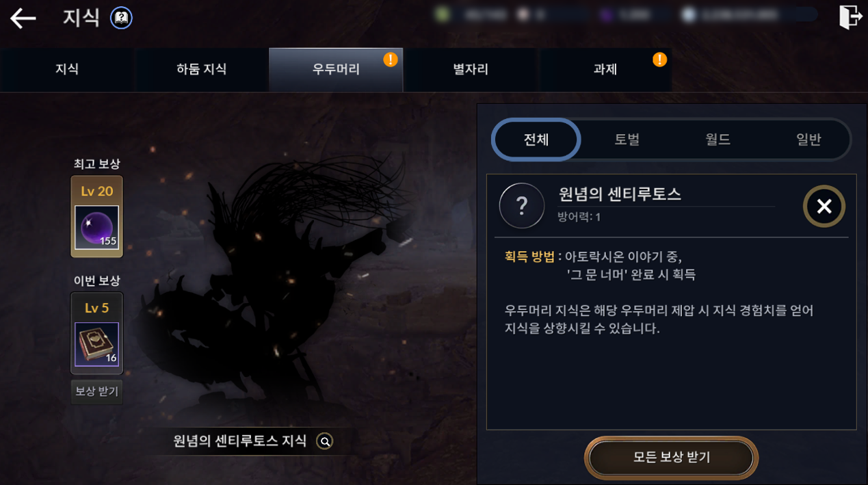The width and height of the screenshot is (868, 485).
Task: Select the 월드 filter
Action: pyautogui.click(x=718, y=140)
